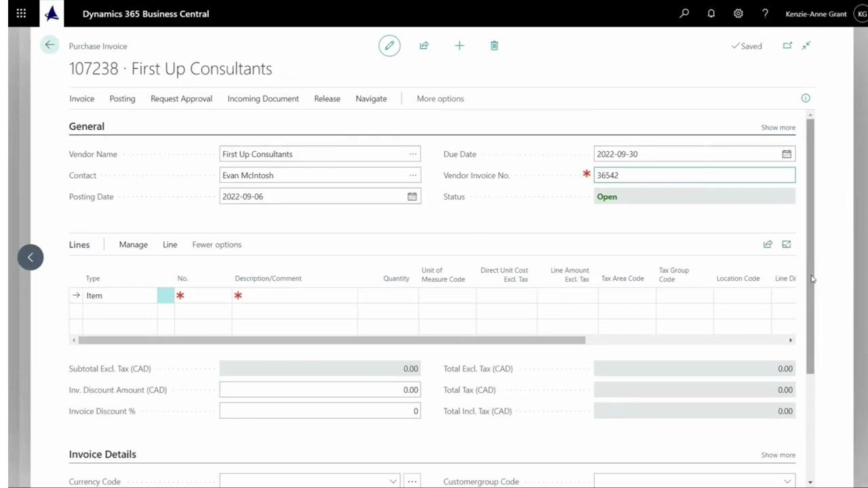The height and width of the screenshot is (488, 868).
Task: Click the pencil edit icon
Action: [389, 45]
